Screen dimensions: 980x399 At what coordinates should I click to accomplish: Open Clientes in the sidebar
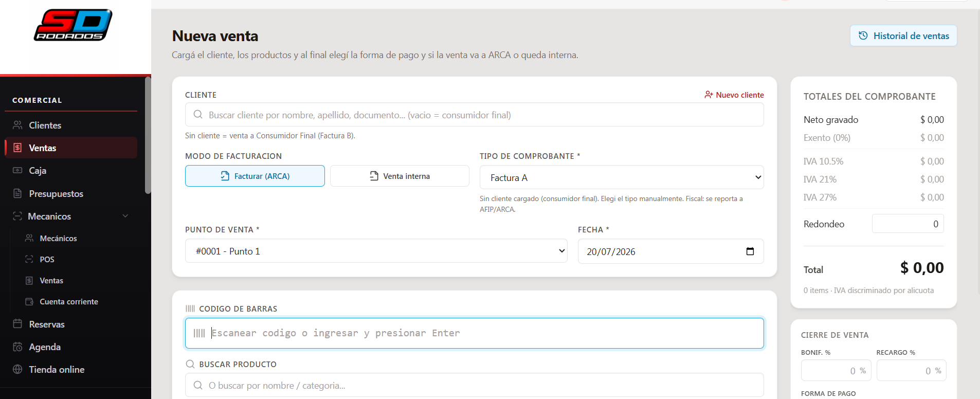[71, 125]
